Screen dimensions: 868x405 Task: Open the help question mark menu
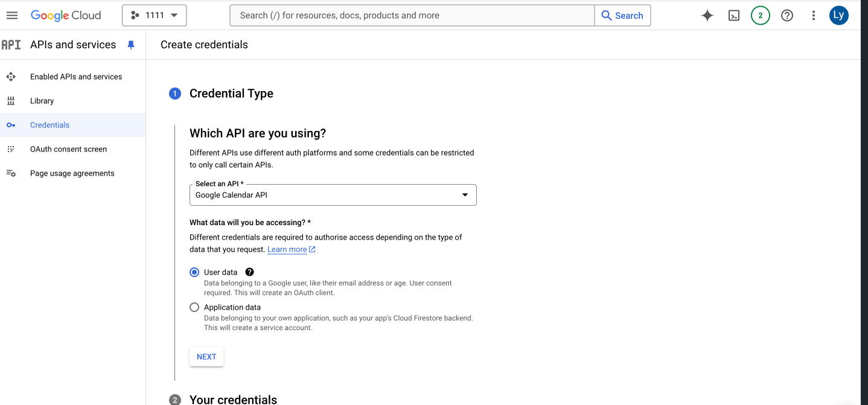[x=787, y=16]
